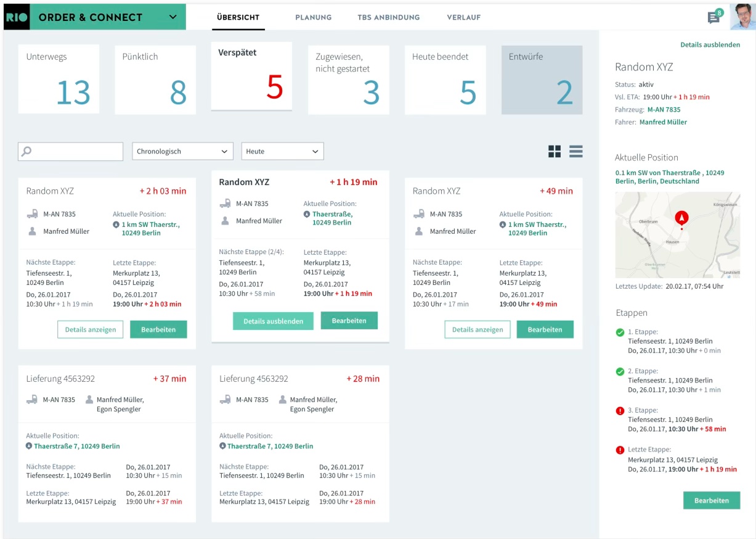Screen dimensions: 756x539
Task: Click the truck icon on the +28 min card
Action: click(x=226, y=400)
